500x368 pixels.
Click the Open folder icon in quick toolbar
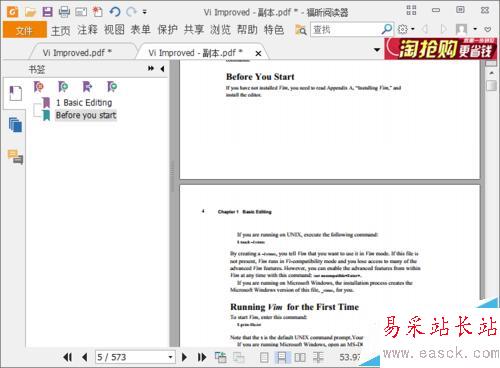click(30, 12)
